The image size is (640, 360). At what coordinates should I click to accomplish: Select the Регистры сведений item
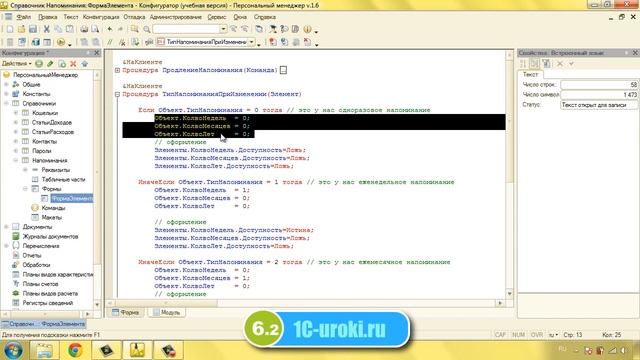[48, 303]
